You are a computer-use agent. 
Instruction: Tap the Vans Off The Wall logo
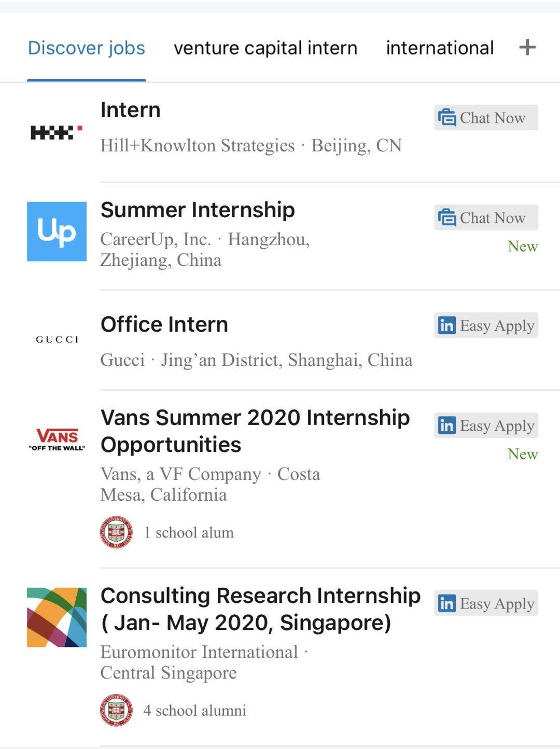57,440
